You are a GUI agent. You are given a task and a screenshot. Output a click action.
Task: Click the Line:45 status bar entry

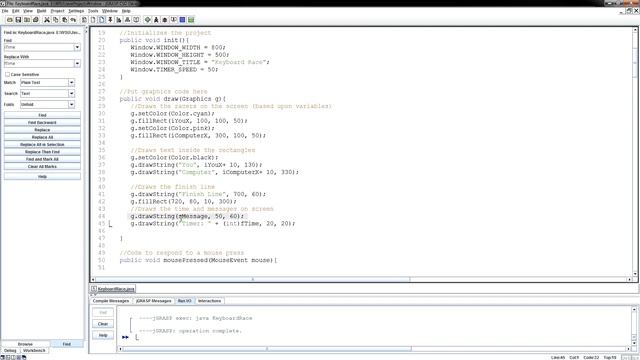(x=558, y=358)
